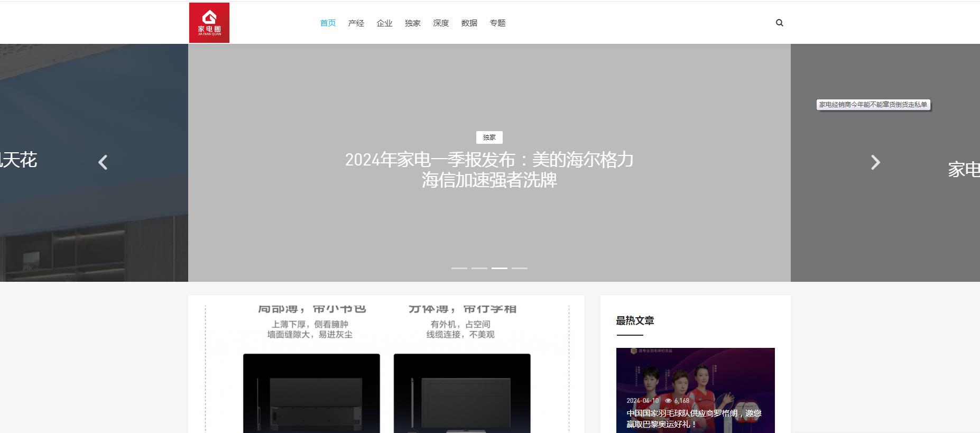Click the 最热文章 heading
This screenshot has height=433, width=980.
point(635,320)
